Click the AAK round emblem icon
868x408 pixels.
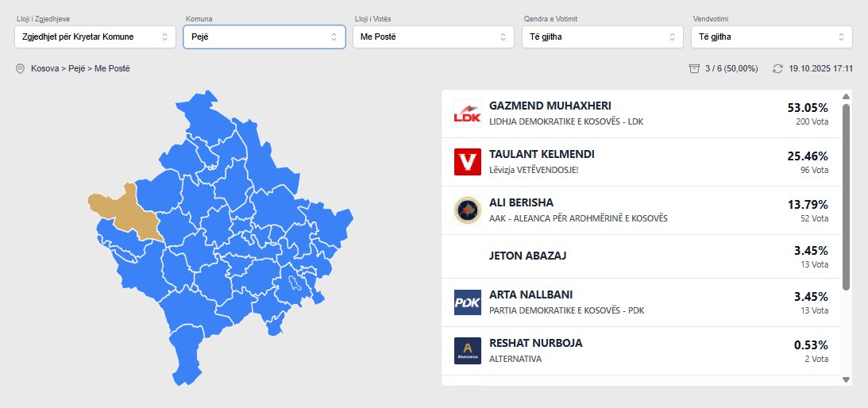tap(467, 210)
